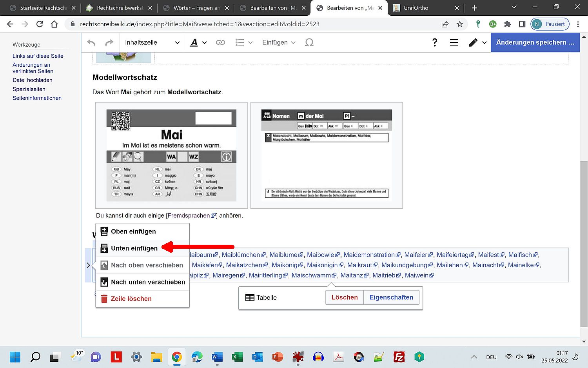Open table 'Eigenschaften' button
This screenshot has height=368, width=588.
[x=391, y=297]
